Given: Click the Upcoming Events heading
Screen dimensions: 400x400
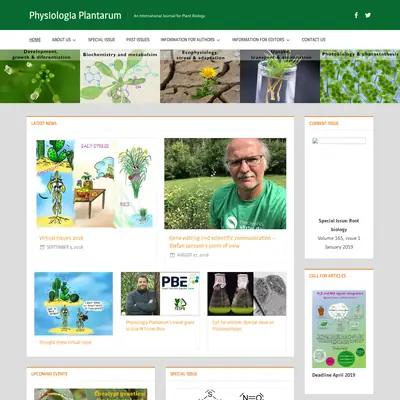Looking at the screenshot, I should pos(49,374).
